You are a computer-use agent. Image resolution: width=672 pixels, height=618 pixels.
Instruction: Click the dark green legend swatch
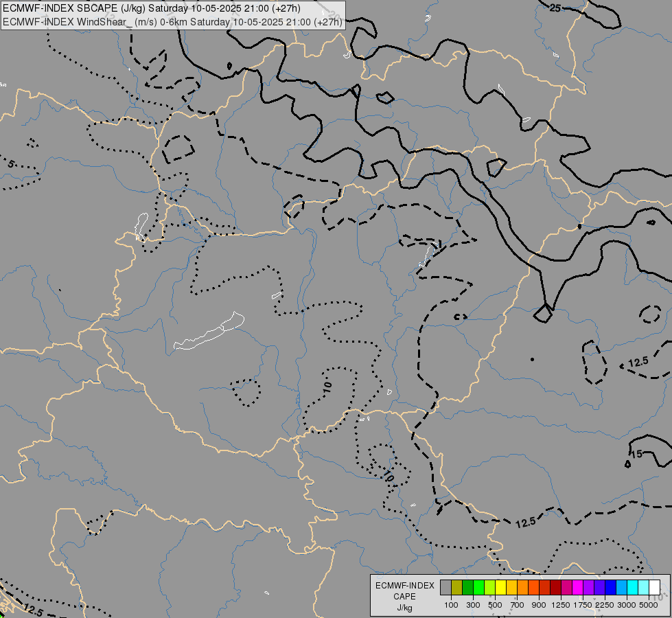pyautogui.click(x=468, y=588)
